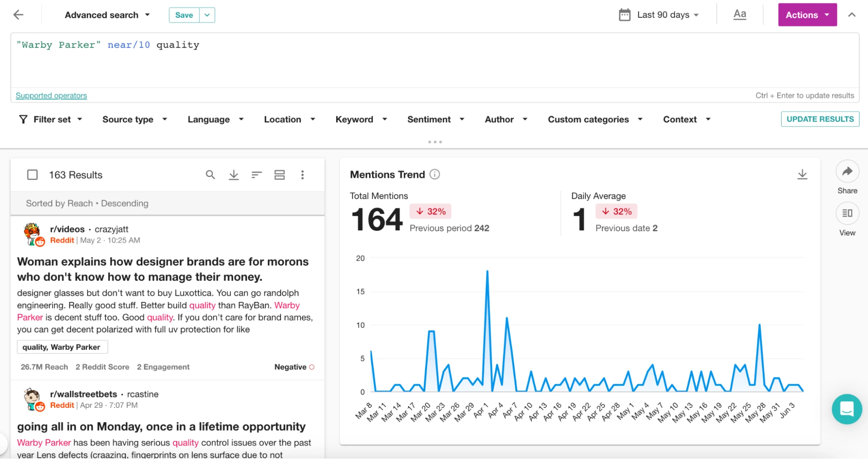Click the rcastine author name

coord(142,394)
